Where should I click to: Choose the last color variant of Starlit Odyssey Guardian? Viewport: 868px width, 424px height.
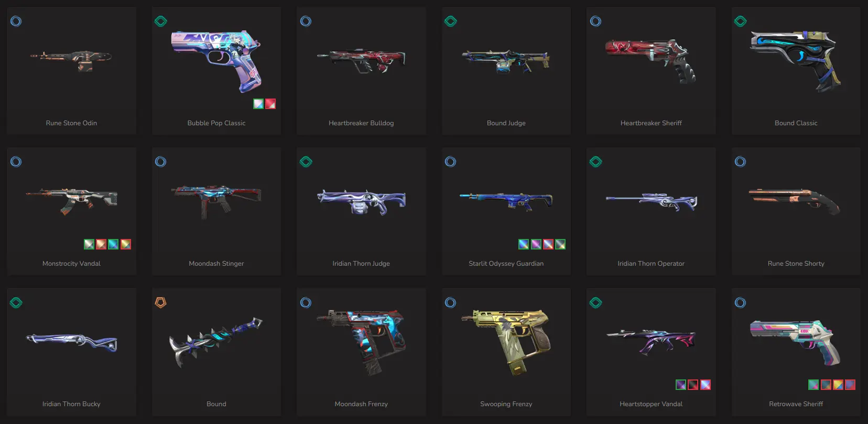560,244
